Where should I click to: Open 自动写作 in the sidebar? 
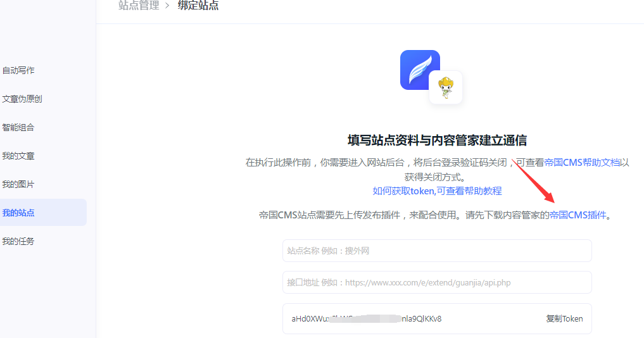coord(18,70)
